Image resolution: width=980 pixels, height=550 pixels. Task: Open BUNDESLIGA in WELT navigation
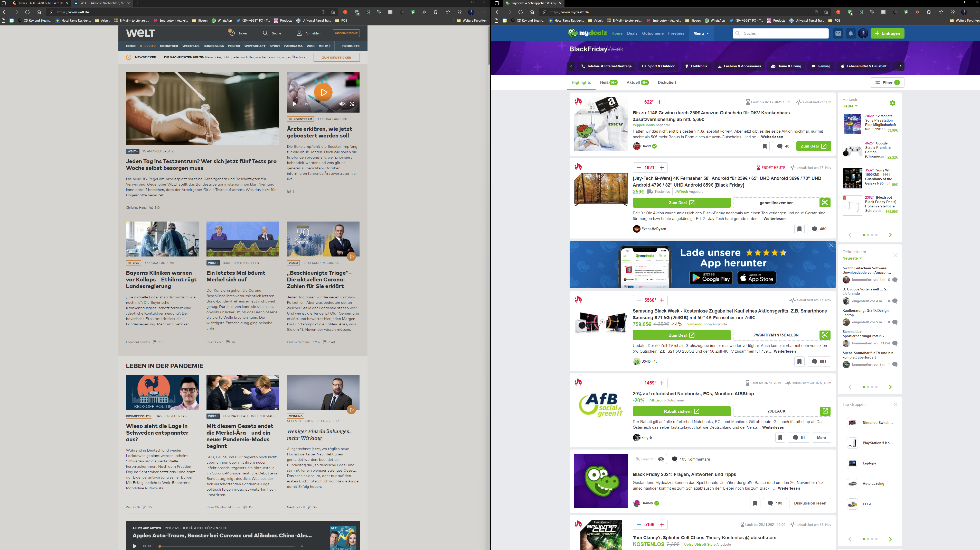(x=213, y=46)
